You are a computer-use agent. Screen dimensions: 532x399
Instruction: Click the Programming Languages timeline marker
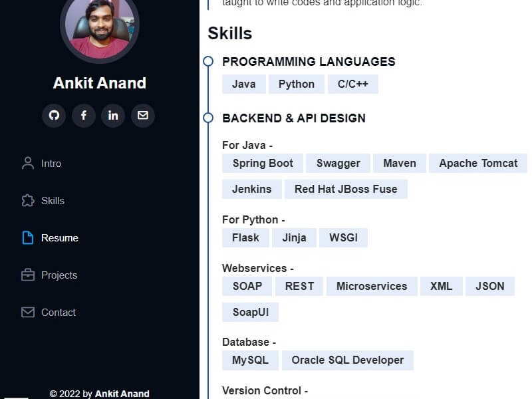(208, 61)
